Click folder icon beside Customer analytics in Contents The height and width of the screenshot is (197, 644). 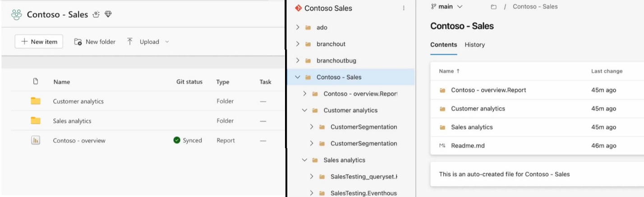(442, 108)
